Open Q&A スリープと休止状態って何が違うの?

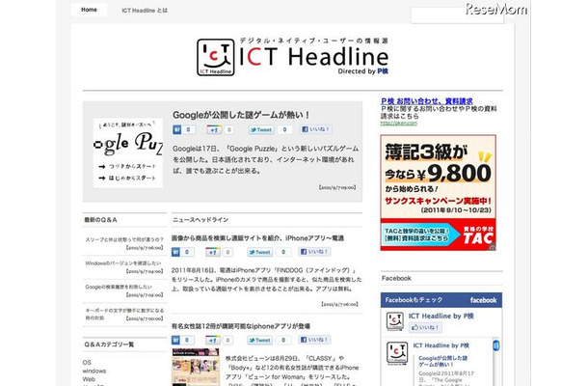point(124,239)
